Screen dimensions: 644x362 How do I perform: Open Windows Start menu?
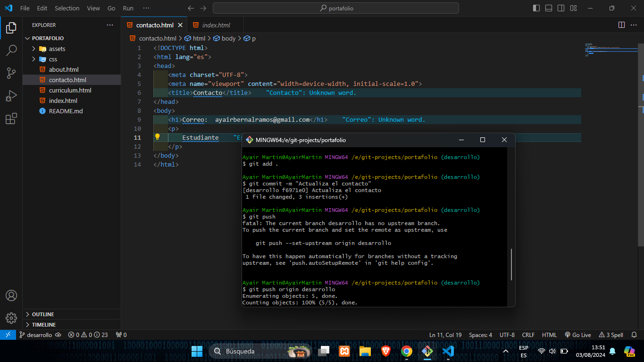click(x=197, y=351)
